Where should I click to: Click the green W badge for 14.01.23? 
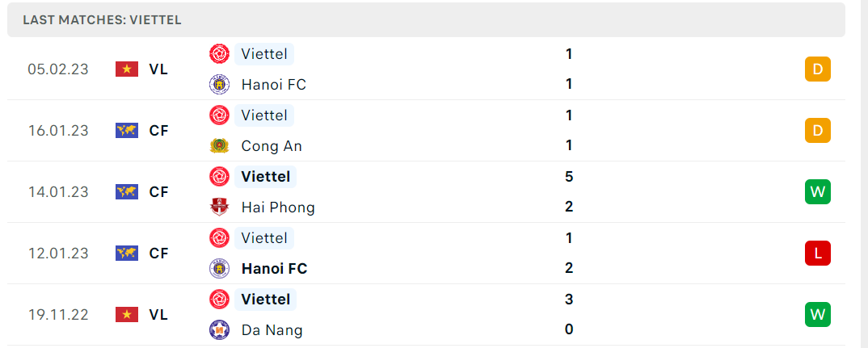(x=818, y=192)
